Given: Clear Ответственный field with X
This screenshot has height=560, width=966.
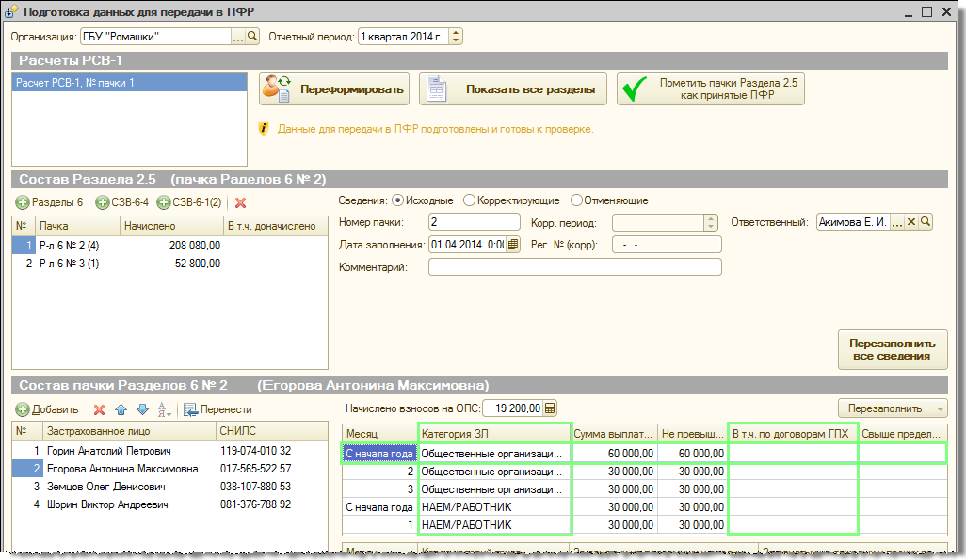Looking at the screenshot, I should (911, 222).
